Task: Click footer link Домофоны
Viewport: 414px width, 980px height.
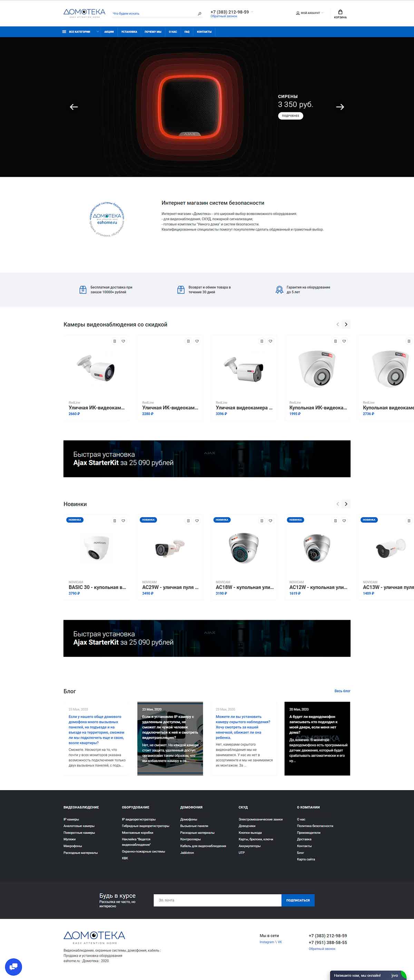Action: [189, 819]
